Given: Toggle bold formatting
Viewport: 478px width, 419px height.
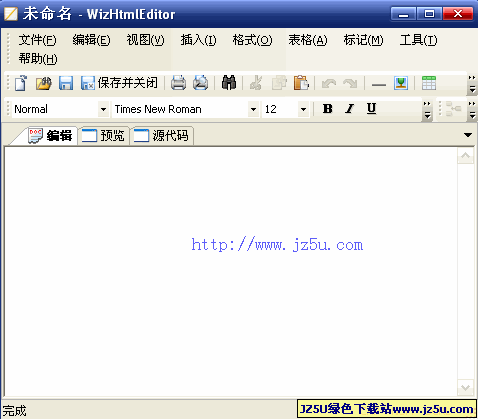Looking at the screenshot, I should 328,109.
